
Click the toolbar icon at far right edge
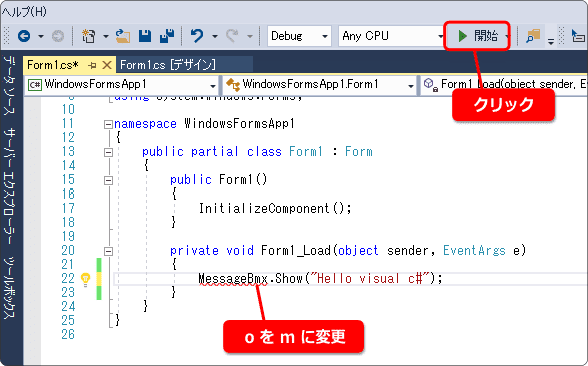(x=578, y=36)
